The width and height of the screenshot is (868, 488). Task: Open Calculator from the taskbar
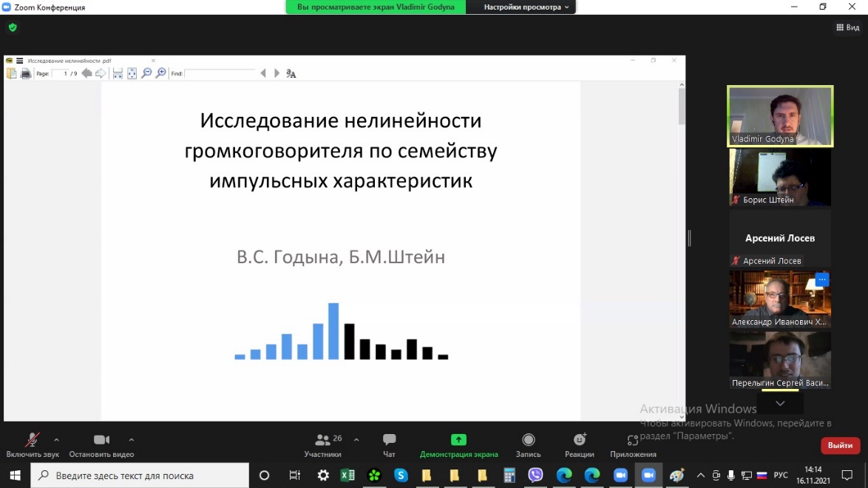point(509,475)
